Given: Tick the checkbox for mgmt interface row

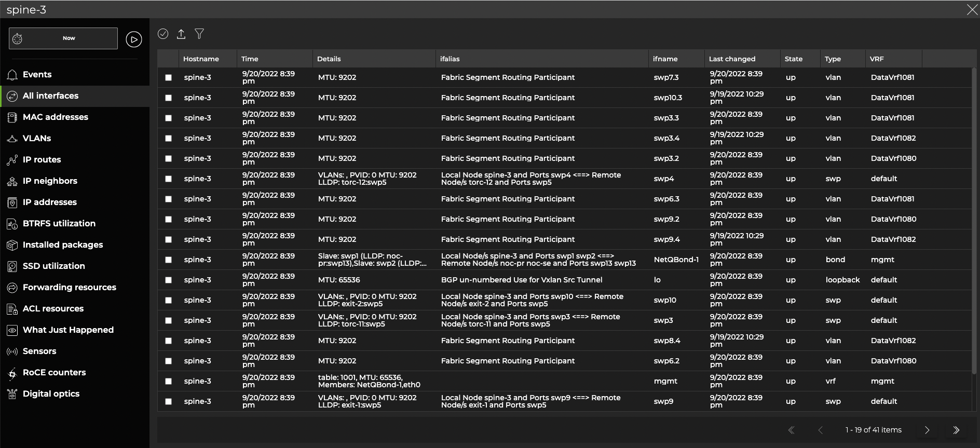Looking at the screenshot, I should (x=168, y=381).
